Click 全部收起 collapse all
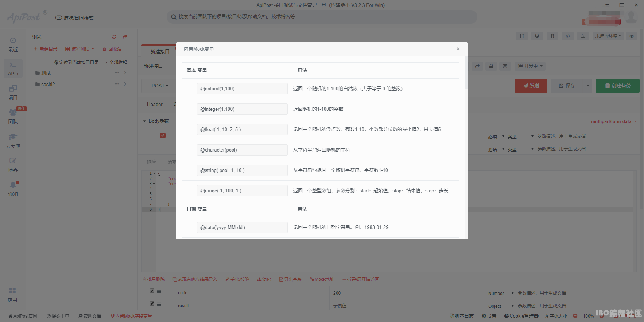Screen dimensions: 644x322 (116, 63)
